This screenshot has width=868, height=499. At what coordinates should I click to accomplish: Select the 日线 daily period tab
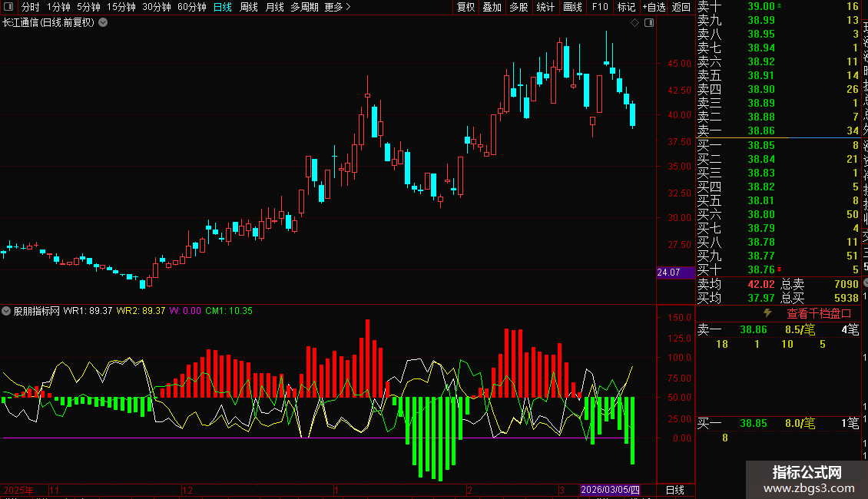coord(223,7)
